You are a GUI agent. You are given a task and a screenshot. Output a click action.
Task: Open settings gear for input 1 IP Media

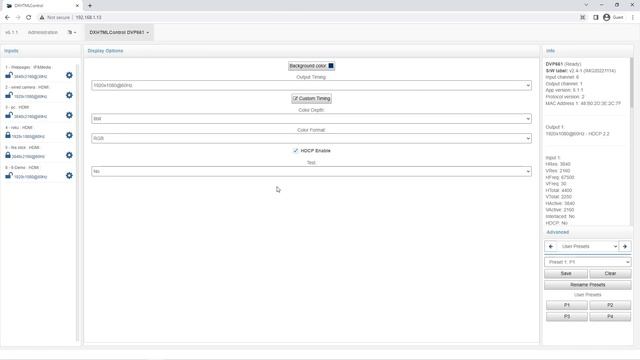[69, 76]
